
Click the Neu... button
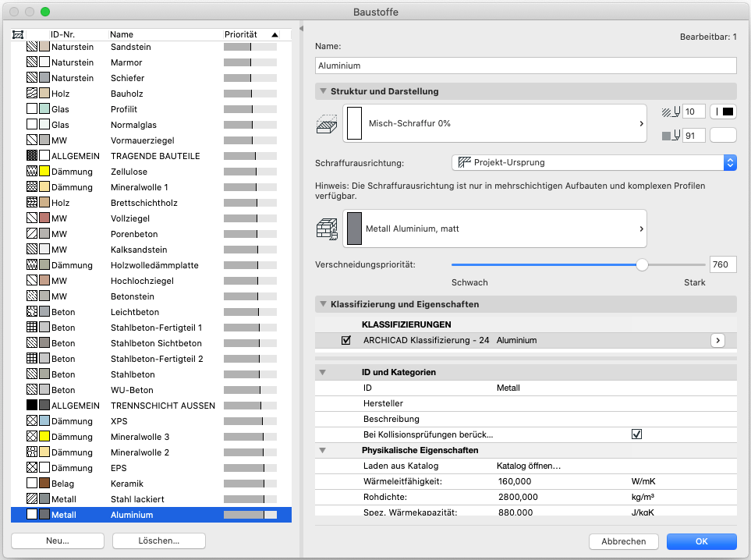pyautogui.click(x=58, y=541)
